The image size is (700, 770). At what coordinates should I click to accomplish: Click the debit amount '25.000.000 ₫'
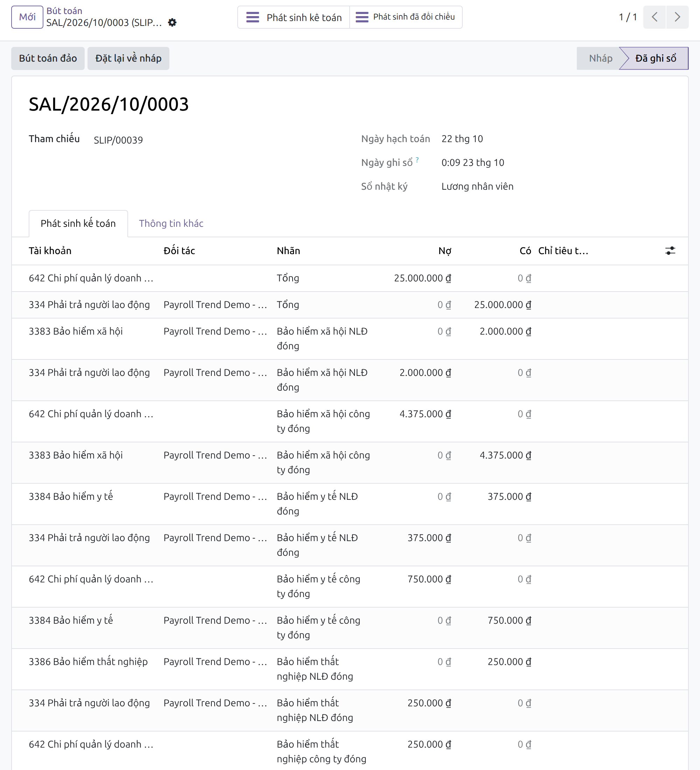pos(422,278)
